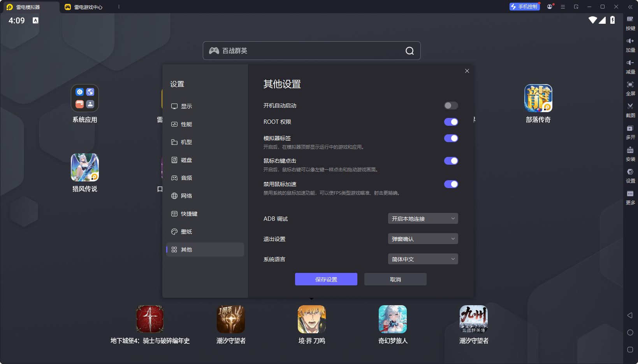
Task: Change system language via 系统语言 dropdown
Action: 423,259
